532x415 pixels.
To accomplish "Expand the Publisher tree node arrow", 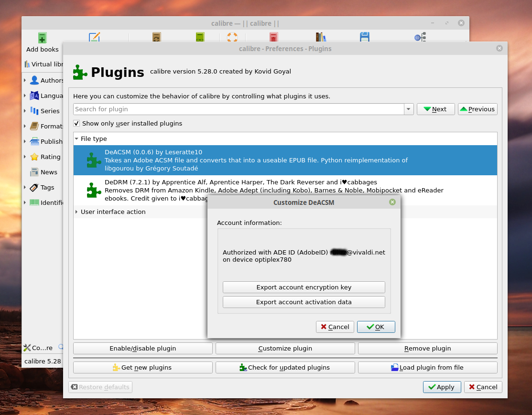I will pos(25,141).
